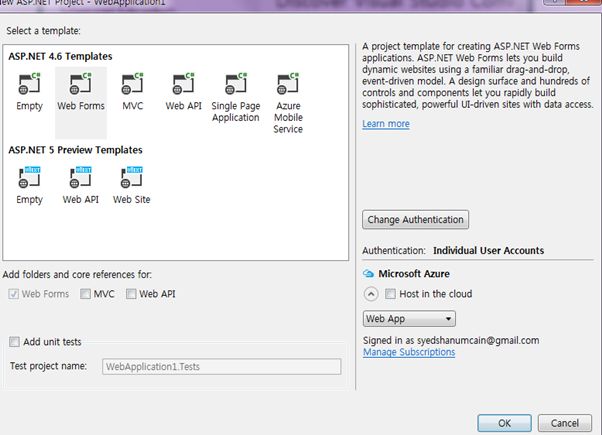
Task: Enable MVC folders and core references
Action: [x=85, y=294]
